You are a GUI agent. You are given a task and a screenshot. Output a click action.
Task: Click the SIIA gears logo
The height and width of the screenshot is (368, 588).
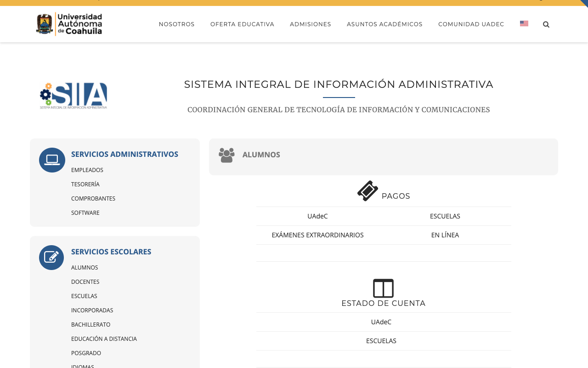tap(73, 96)
